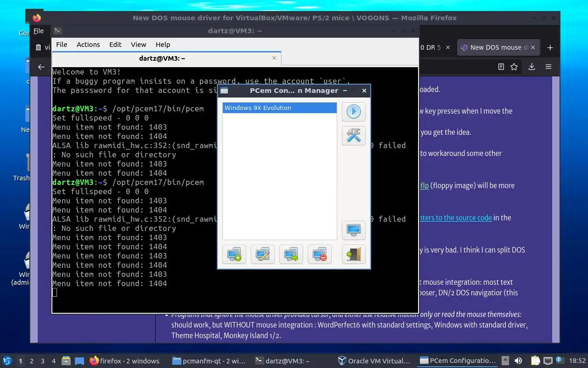Screen dimensions: 588x368
Task: Switch to virtual desktop 4
Action: pos(54,361)
